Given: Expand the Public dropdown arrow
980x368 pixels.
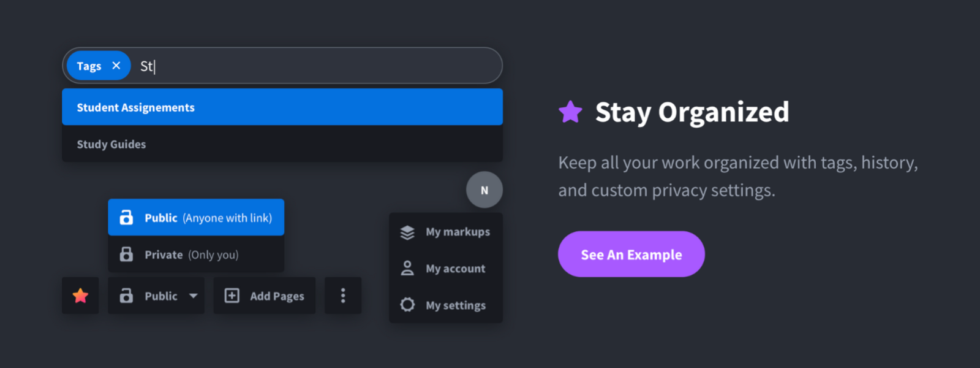Looking at the screenshot, I should click(194, 296).
